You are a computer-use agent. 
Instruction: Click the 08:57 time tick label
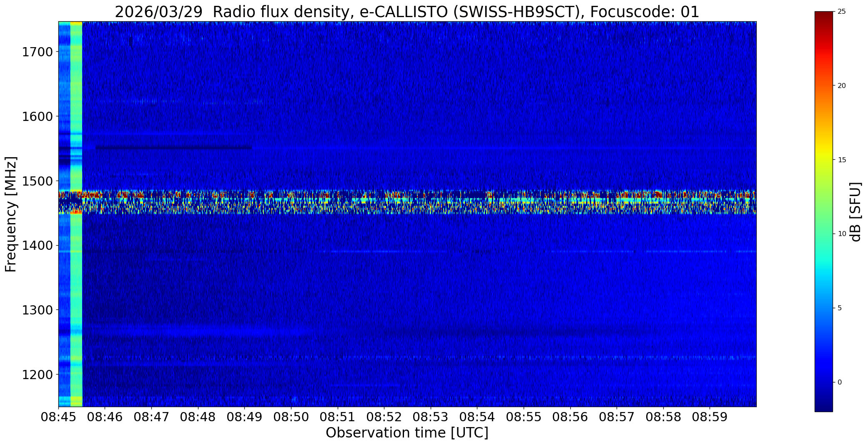click(x=617, y=417)
